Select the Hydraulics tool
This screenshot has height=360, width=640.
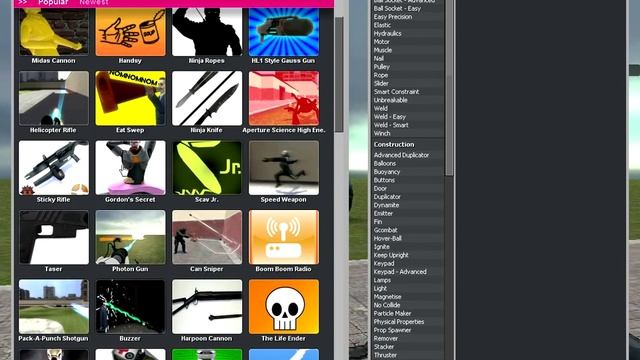click(387, 33)
